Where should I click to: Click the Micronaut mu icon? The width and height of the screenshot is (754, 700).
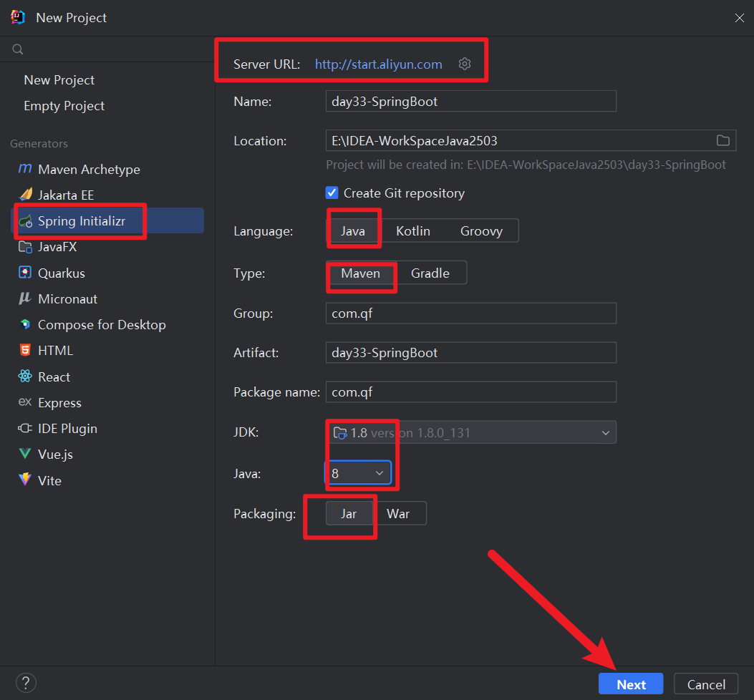[x=25, y=298]
